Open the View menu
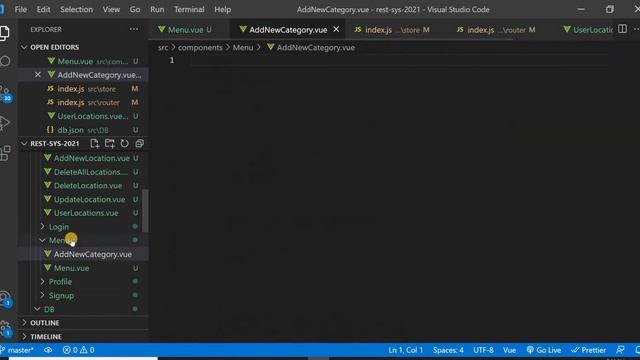Image resolution: width=640 pixels, height=360 pixels. [111, 9]
